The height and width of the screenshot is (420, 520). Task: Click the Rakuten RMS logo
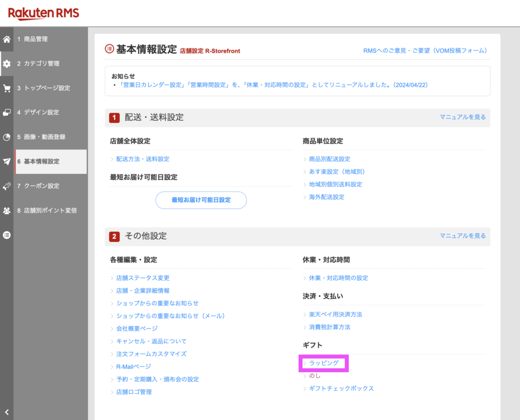[x=44, y=14]
